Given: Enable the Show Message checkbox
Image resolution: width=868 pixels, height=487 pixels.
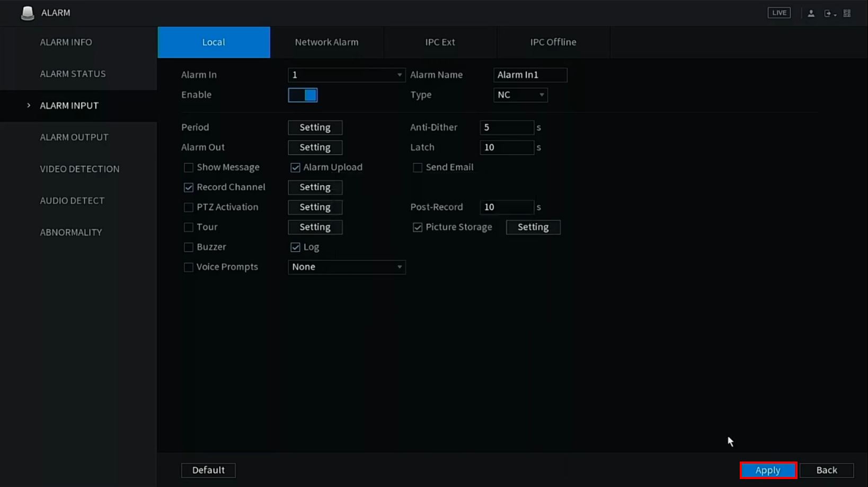Looking at the screenshot, I should tap(189, 167).
